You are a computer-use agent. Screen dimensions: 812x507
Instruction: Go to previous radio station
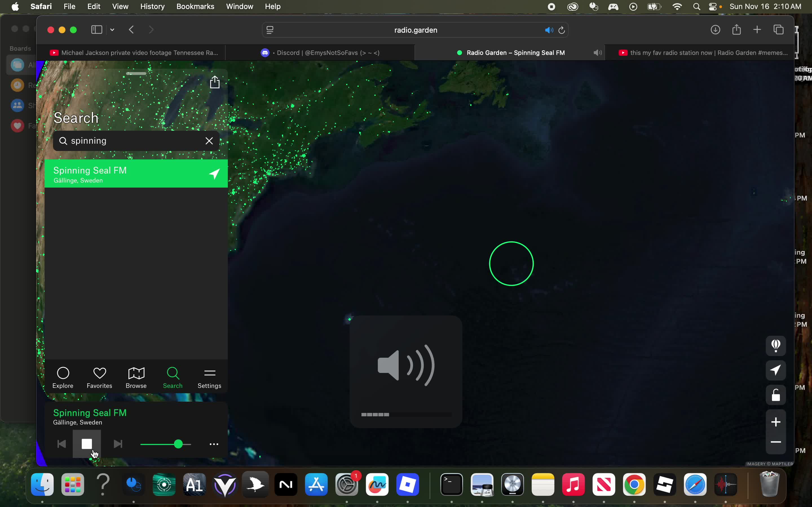(61, 444)
